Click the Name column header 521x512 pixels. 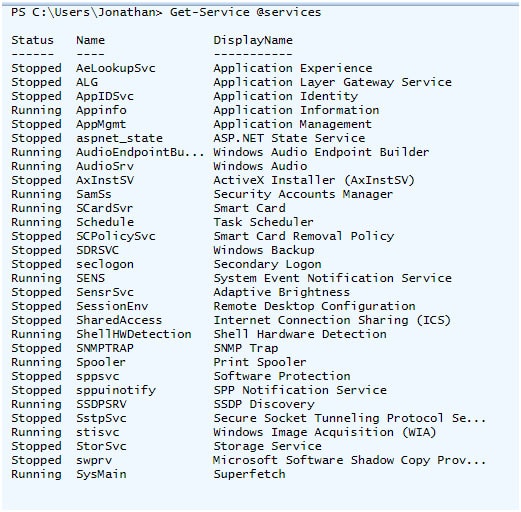tap(90, 40)
